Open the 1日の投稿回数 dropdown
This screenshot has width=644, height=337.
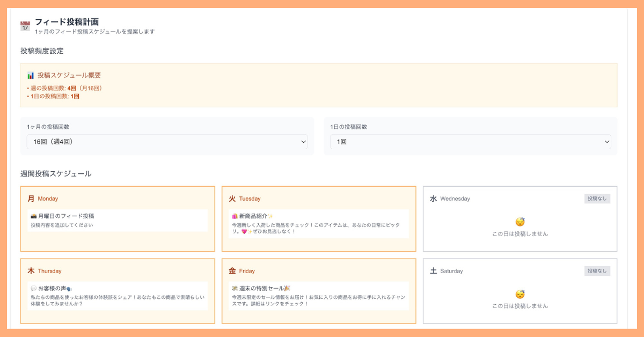coord(470,141)
